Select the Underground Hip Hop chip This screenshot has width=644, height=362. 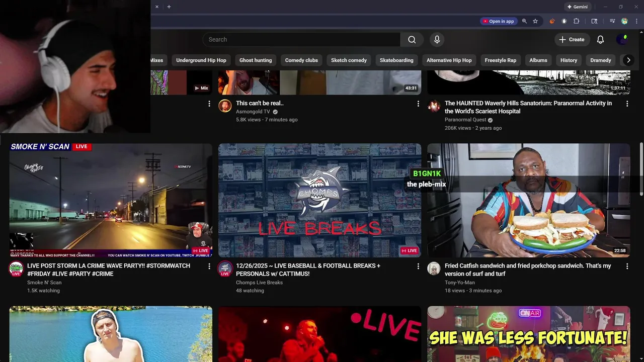pyautogui.click(x=201, y=60)
